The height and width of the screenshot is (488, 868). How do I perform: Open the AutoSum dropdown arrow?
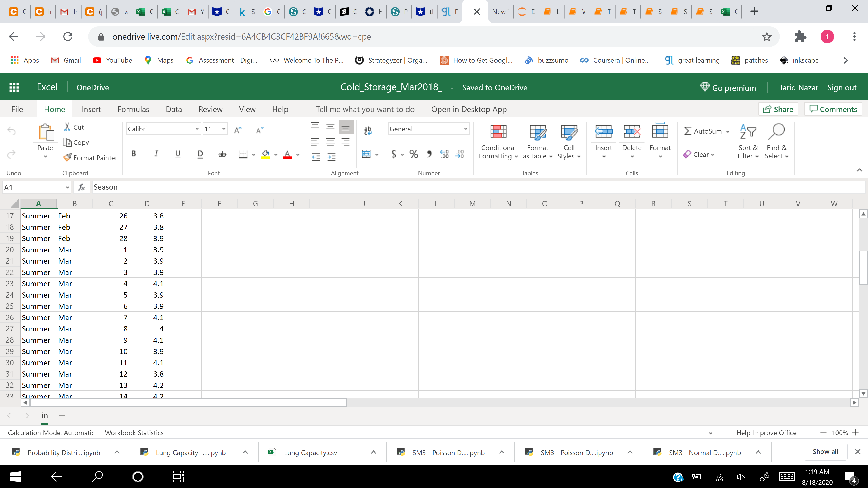pyautogui.click(x=728, y=131)
